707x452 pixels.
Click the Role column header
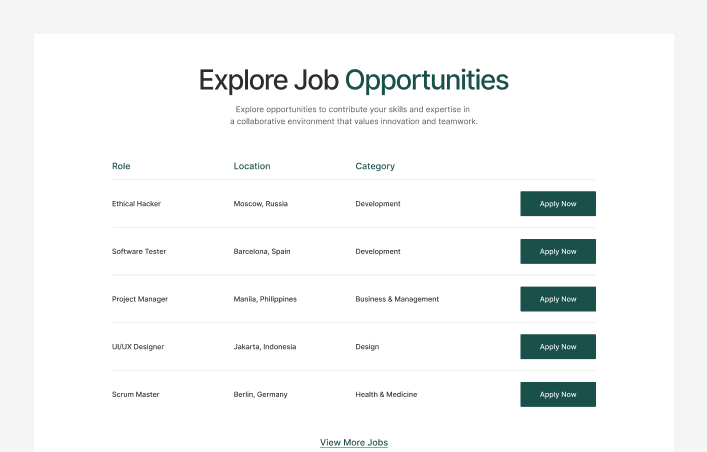click(121, 166)
